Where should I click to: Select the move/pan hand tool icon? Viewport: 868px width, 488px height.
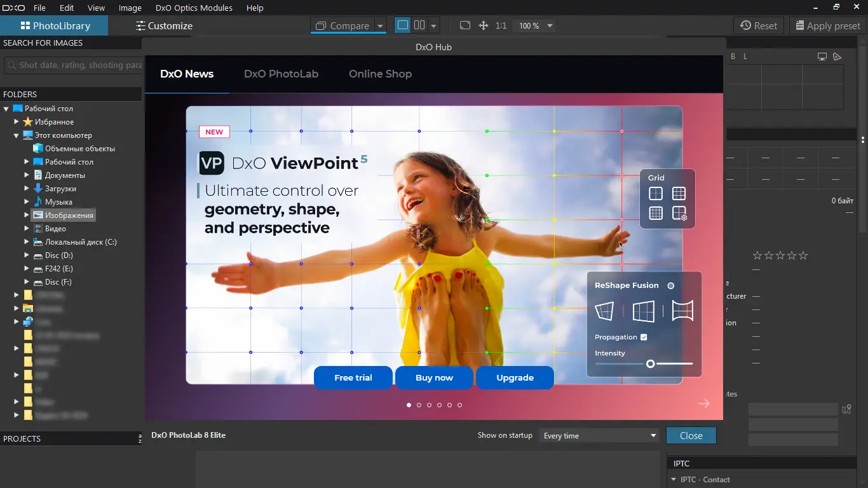click(x=483, y=25)
